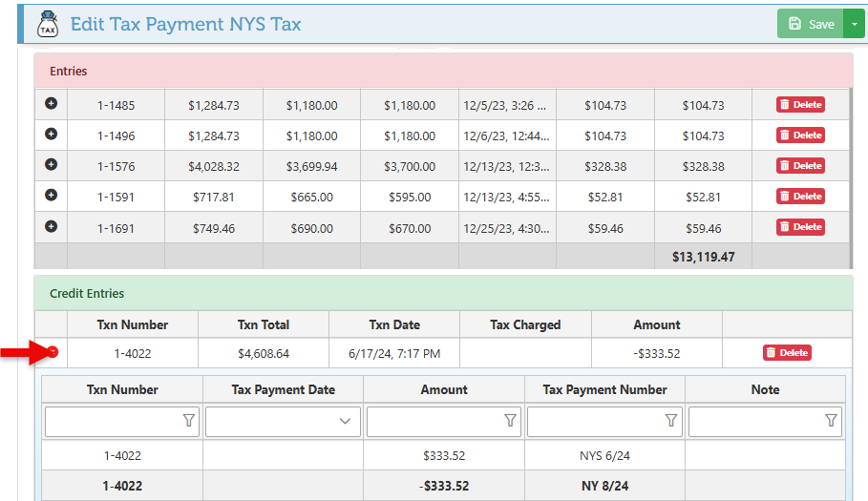
Task: Expand entry row 1-1496 details
Action: [52, 135]
